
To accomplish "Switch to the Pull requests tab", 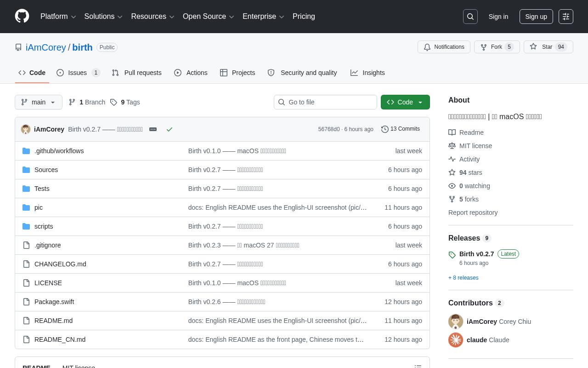I will (x=136, y=73).
